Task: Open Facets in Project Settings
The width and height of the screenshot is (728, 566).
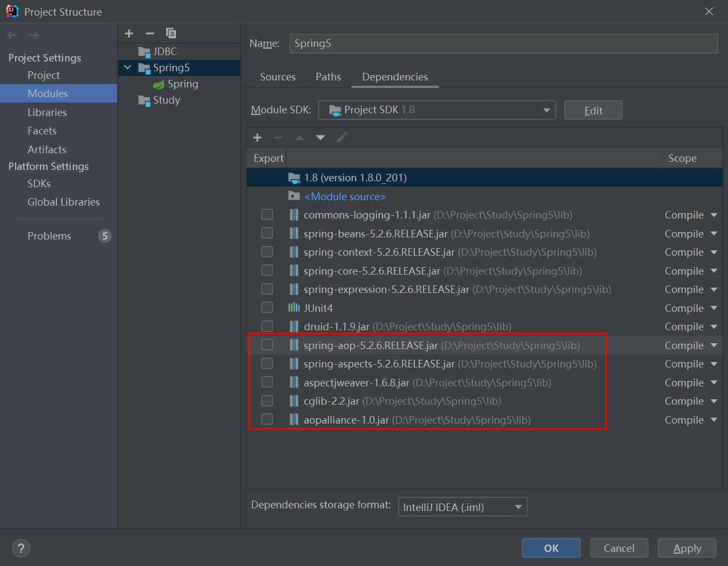Action: pos(42,131)
